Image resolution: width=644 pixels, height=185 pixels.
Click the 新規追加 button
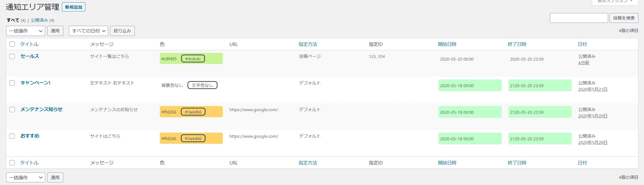74,7
